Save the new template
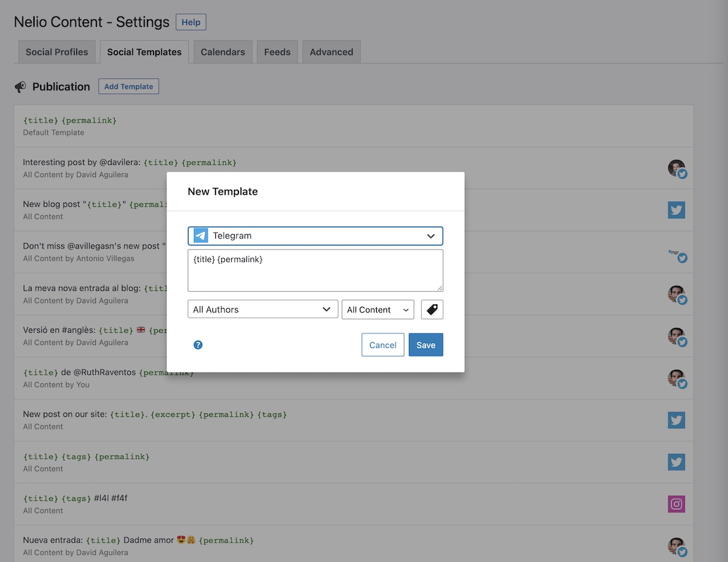 click(x=426, y=345)
